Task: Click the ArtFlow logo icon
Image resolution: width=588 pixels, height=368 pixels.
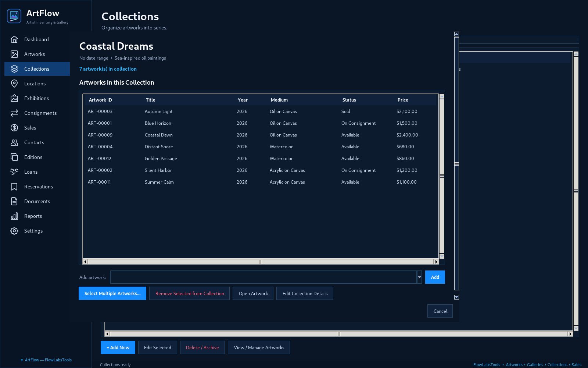Action: (14, 16)
